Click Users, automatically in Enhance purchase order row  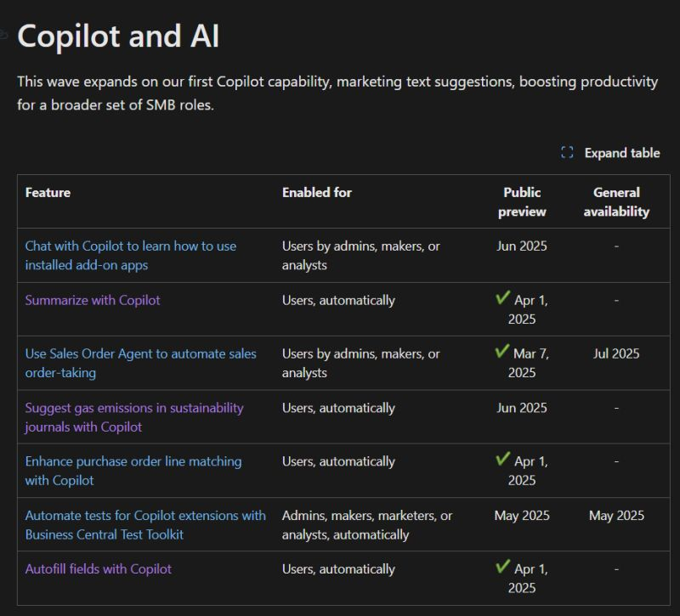coord(338,461)
